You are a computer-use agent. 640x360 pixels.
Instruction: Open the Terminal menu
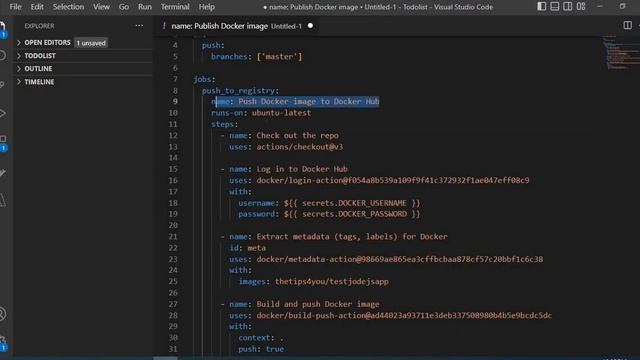click(175, 7)
